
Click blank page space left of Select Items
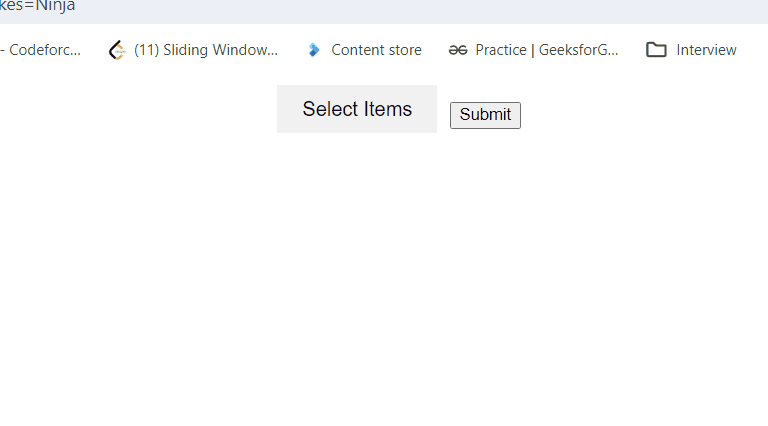pos(138,109)
